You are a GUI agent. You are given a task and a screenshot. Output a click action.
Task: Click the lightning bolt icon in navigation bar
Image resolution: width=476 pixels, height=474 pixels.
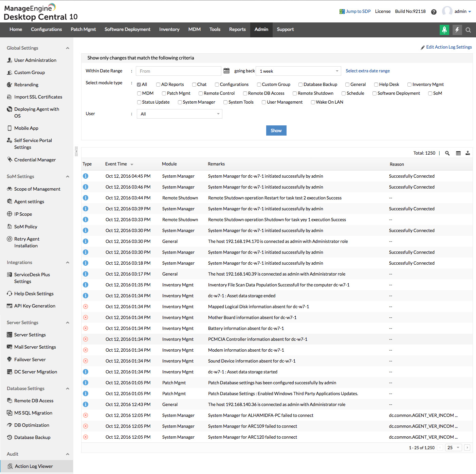coord(457,30)
